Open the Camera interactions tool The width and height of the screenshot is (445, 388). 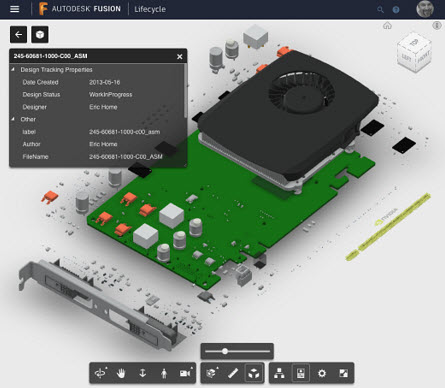click(x=185, y=373)
